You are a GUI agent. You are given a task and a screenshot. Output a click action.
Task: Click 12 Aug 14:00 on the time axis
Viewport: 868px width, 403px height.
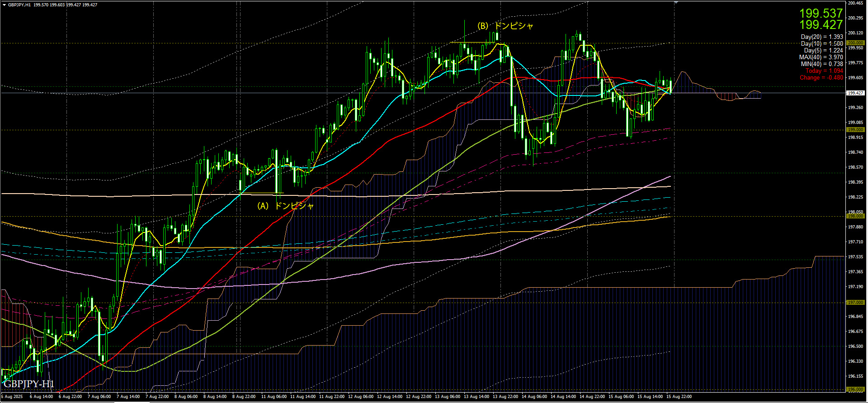(390, 397)
